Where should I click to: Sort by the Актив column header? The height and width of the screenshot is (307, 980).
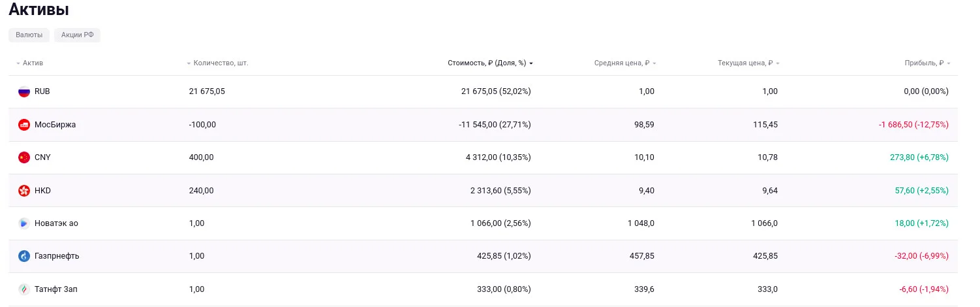coord(30,63)
